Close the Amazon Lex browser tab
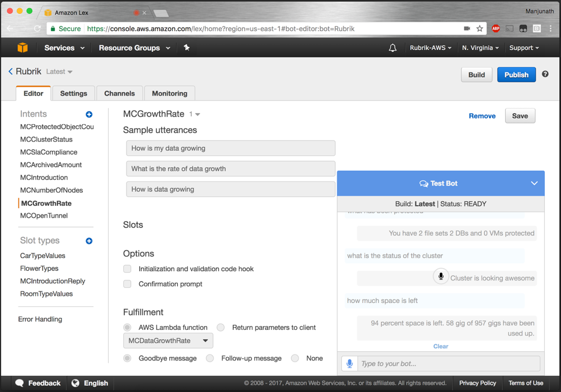The image size is (561, 392). point(144,13)
